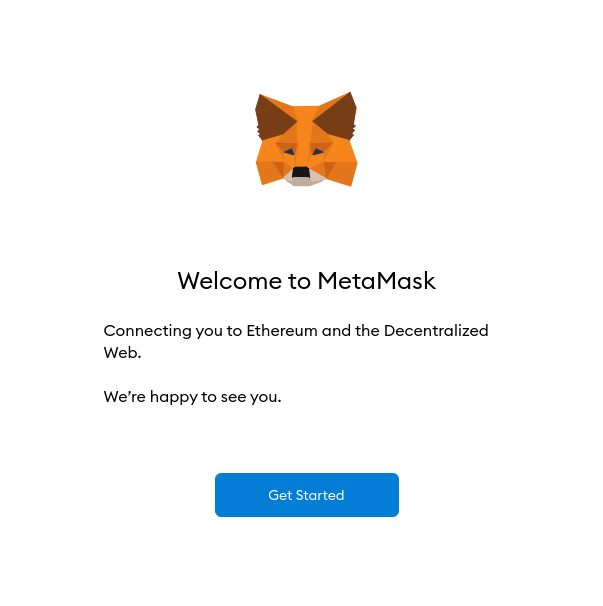Select the Welcome to MetaMask heading
The image size is (603, 606).
pos(307,281)
